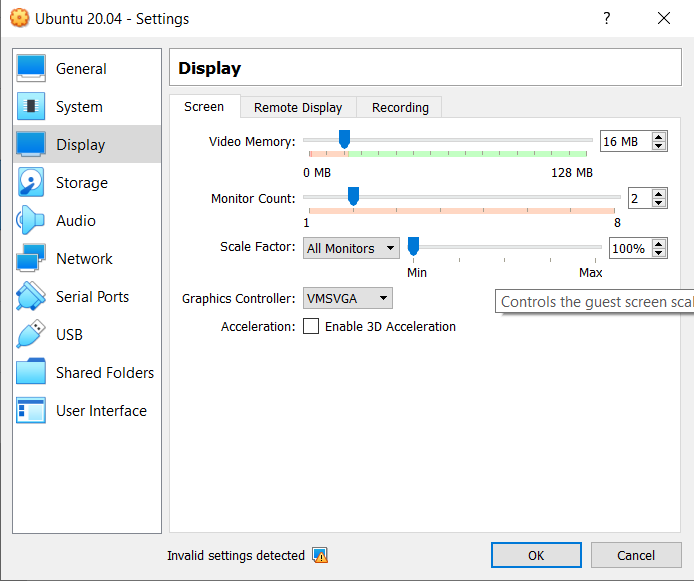Decrease Scale Factor with down arrow

click(659, 253)
